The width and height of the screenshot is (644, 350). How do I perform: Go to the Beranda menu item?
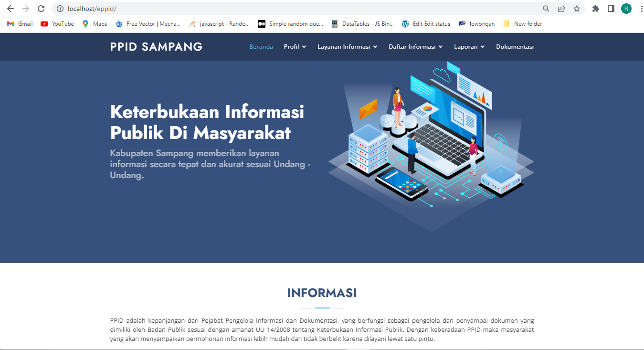point(261,47)
